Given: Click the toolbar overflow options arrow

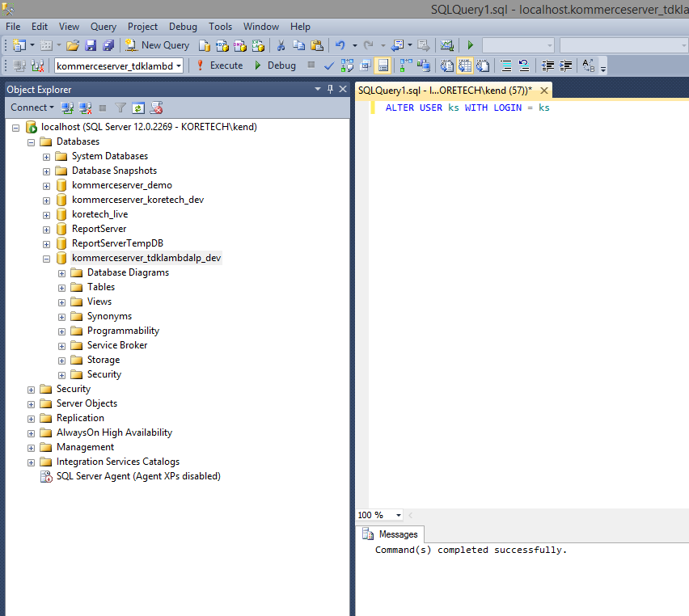Looking at the screenshot, I should [x=603, y=68].
